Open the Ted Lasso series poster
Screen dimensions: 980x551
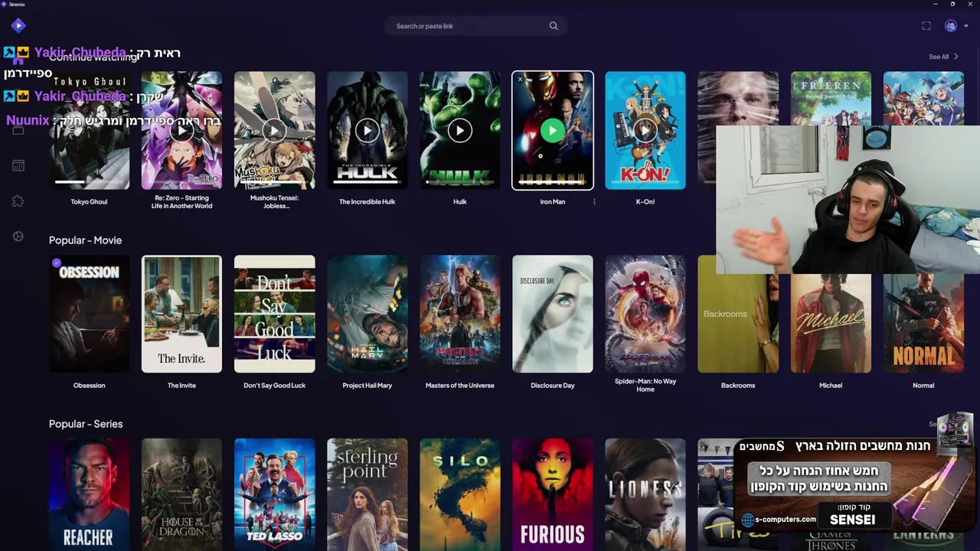click(x=274, y=494)
